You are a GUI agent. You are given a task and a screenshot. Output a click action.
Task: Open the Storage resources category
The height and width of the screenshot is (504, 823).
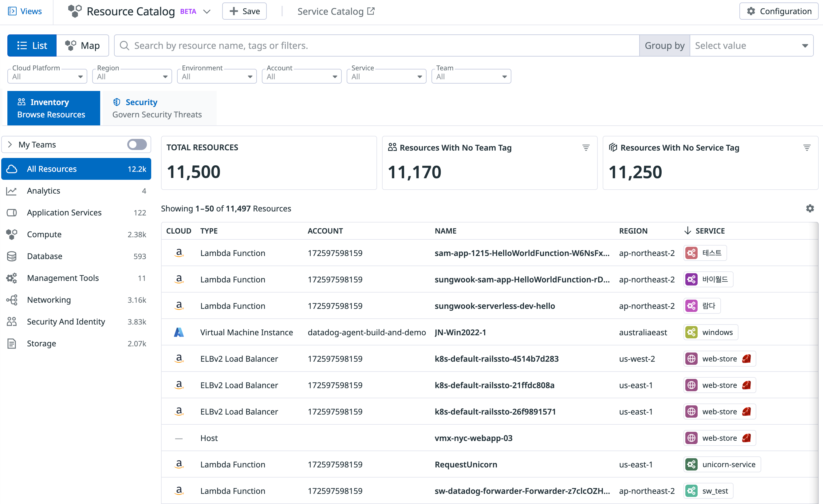click(41, 343)
